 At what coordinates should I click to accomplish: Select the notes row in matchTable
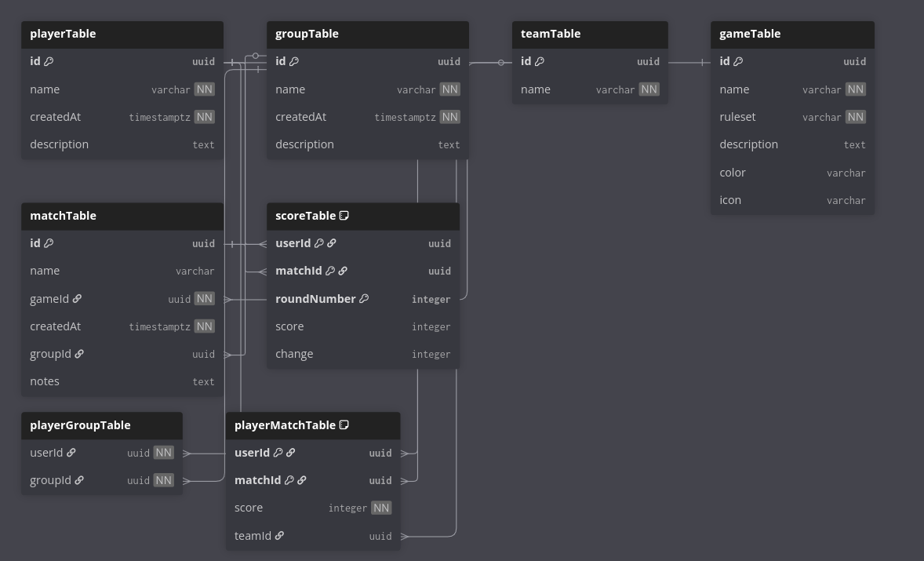tap(122, 381)
